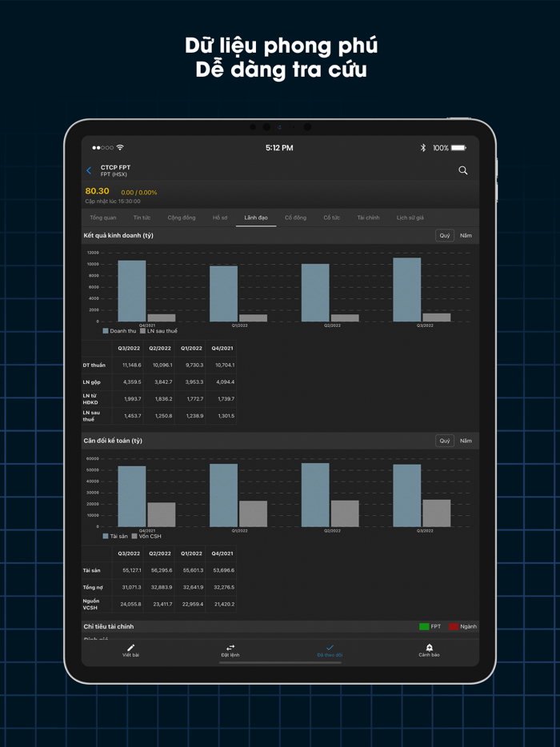Tap the back arrow beside CTCP FPT

(89, 170)
